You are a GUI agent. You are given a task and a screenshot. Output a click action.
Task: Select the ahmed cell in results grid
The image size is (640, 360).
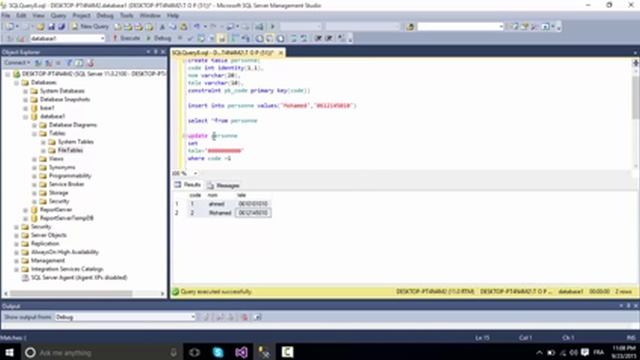(217, 204)
